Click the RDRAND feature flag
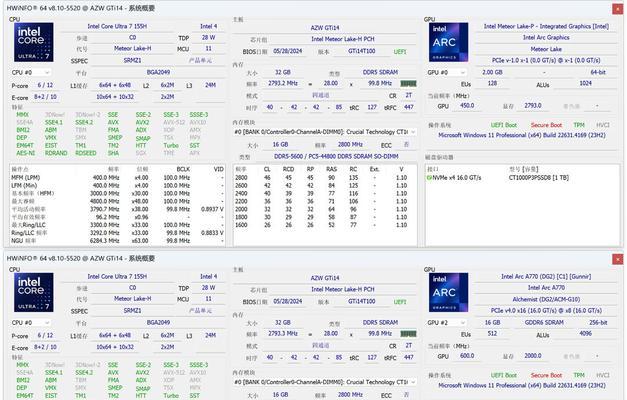 point(56,153)
